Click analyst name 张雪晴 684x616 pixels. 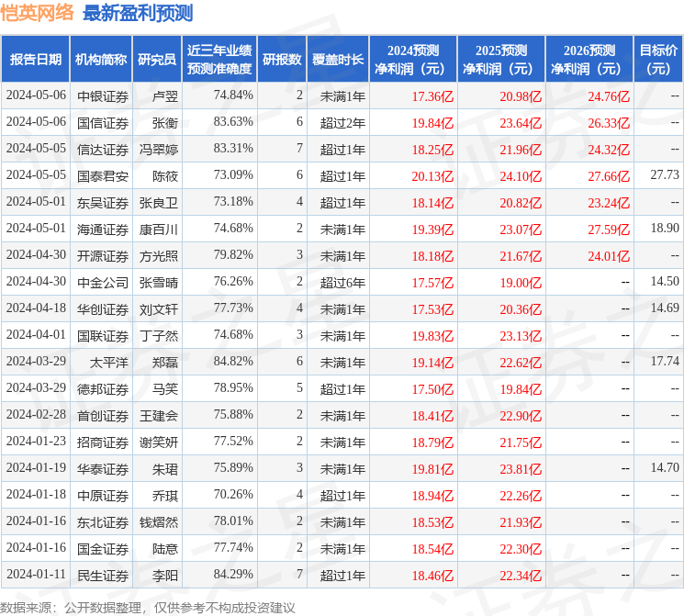click(x=158, y=283)
